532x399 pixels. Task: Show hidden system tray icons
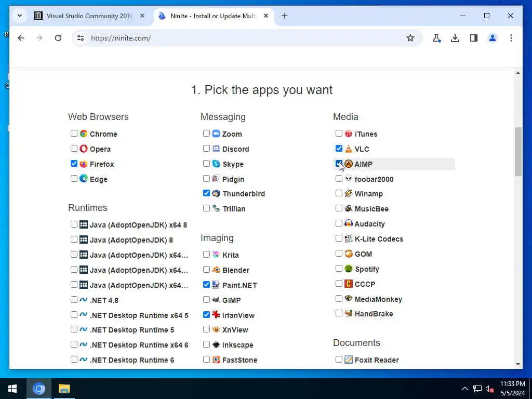click(464, 389)
